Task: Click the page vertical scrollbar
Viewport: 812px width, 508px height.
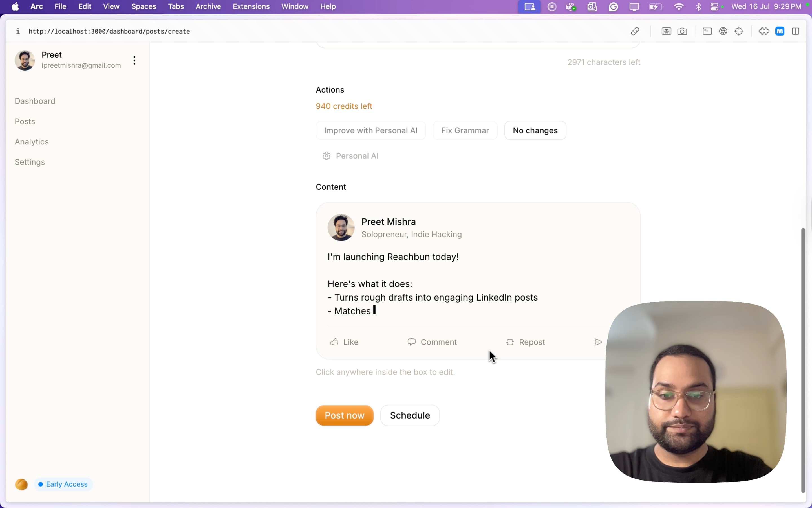Action: [x=803, y=360]
